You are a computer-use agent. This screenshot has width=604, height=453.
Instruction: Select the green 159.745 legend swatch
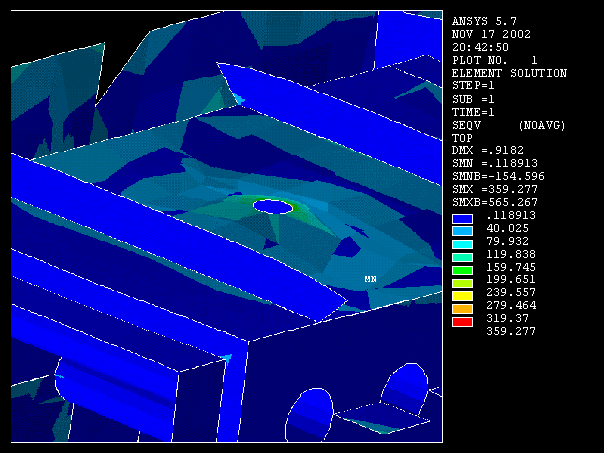tap(462, 268)
